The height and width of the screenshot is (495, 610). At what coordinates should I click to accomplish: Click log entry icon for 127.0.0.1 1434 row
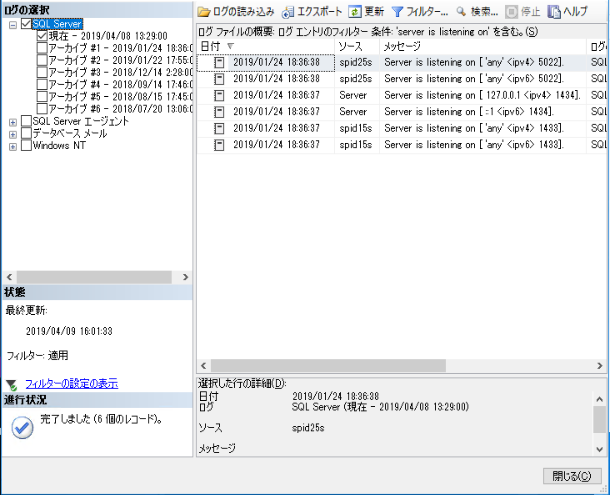tap(219, 95)
